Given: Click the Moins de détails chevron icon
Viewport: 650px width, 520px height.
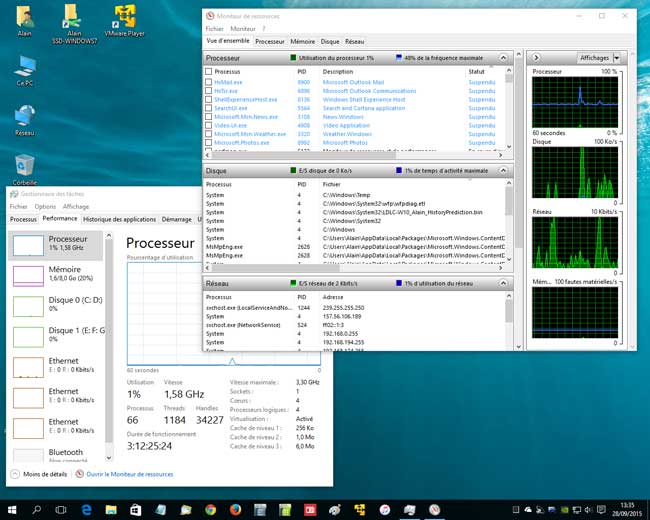Looking at the screenshot, I should click(15, 474).
